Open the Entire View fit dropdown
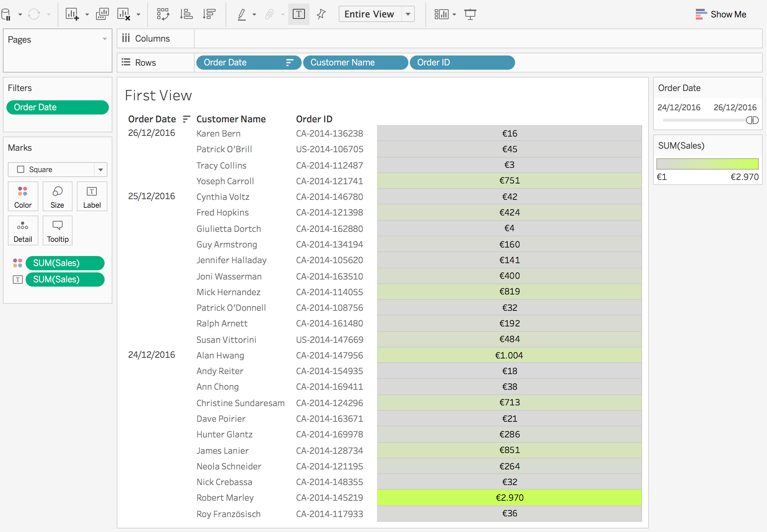The height and width of the screenshot is (532, 767). pyautogui.click(x=408, y=14)
